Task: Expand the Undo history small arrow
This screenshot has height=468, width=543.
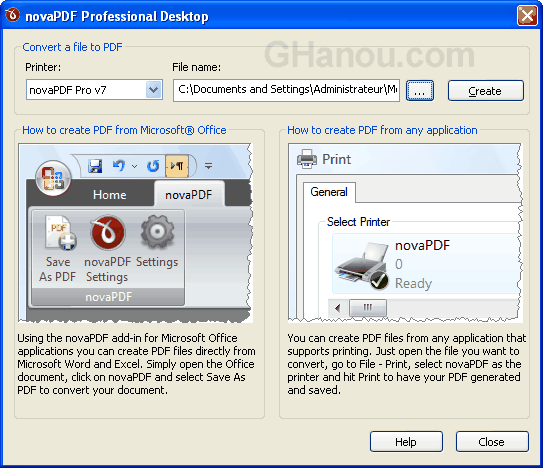Action: (x=134, y=167)
